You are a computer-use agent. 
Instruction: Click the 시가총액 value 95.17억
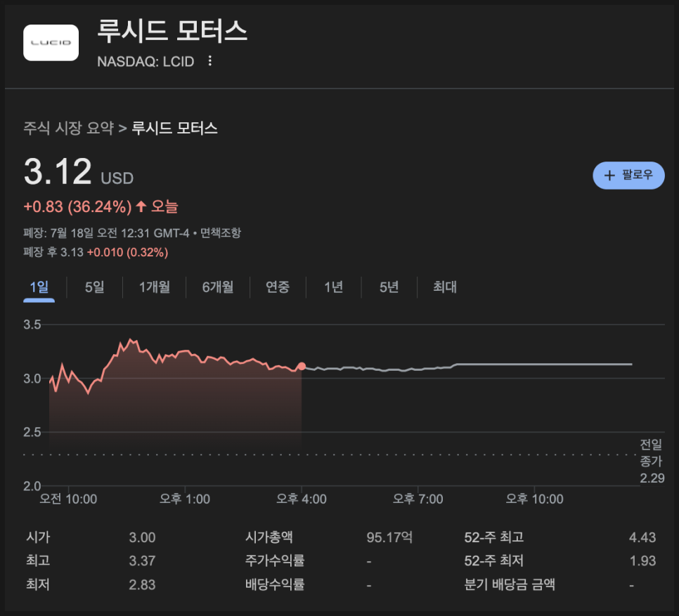point(389,538)
